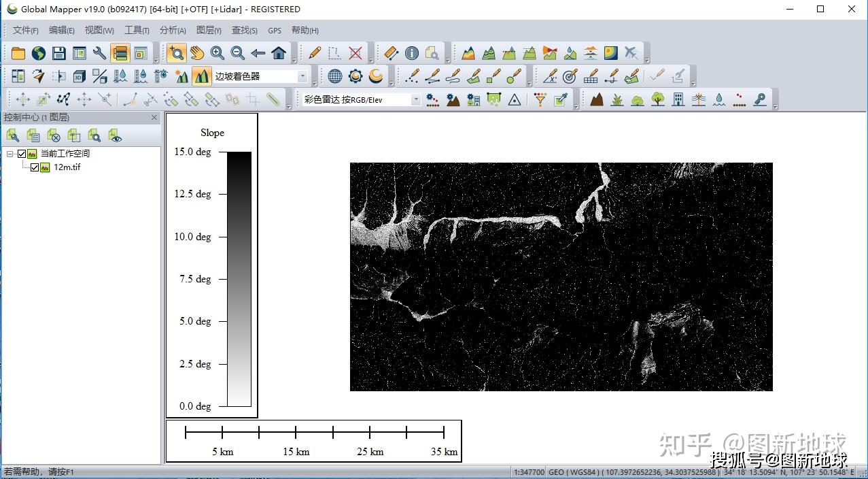Open the 彩色雷达 按RGB/Elev dropdown

pos(415,100)
